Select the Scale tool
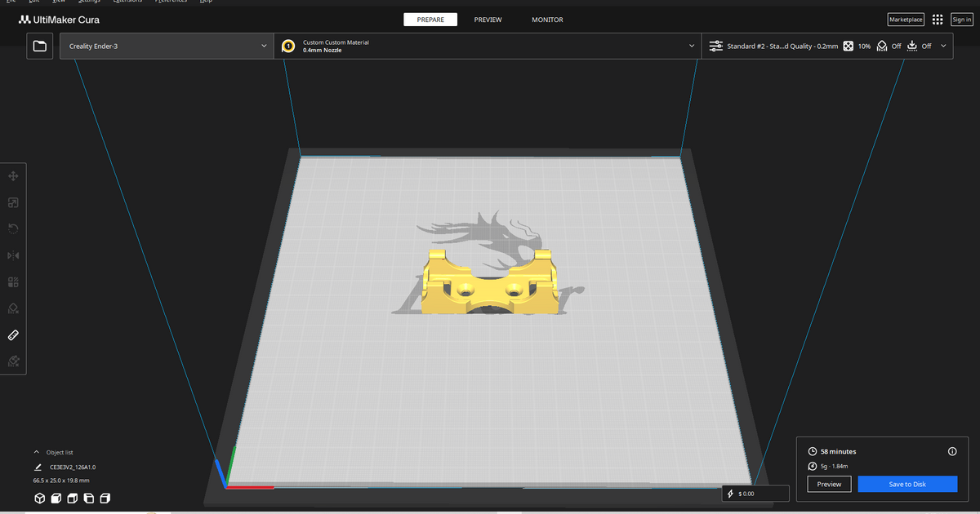This screenshot has height=514, width=980. point(13,202)
